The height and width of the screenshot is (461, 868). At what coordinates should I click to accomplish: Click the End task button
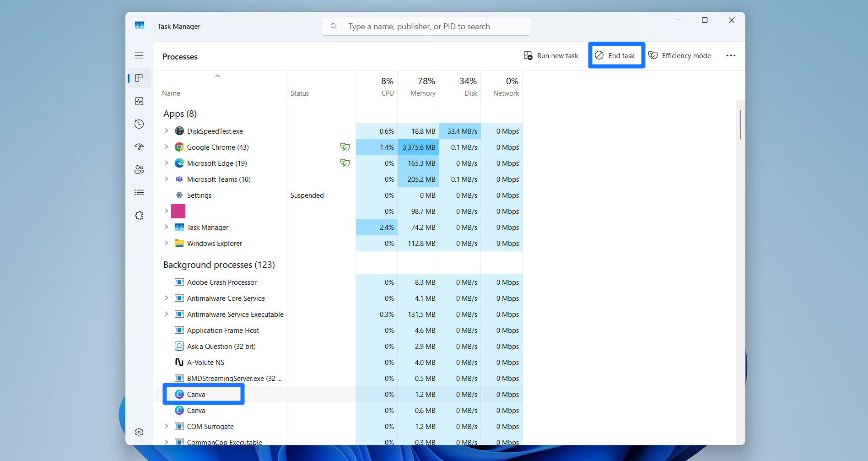(x=616, y=55)
